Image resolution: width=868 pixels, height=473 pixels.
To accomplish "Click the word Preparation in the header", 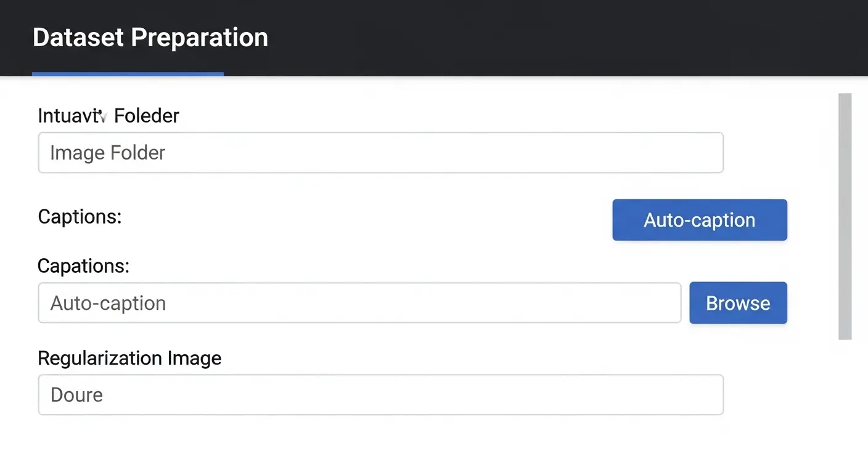I will click(x=199, y=38).
